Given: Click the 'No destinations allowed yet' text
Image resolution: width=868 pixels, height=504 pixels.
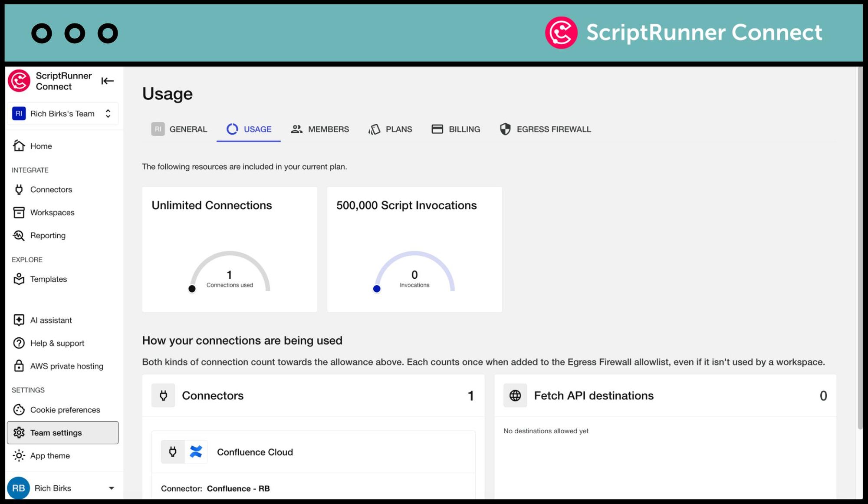Looking at the screenshot, I should click(546, 431).
